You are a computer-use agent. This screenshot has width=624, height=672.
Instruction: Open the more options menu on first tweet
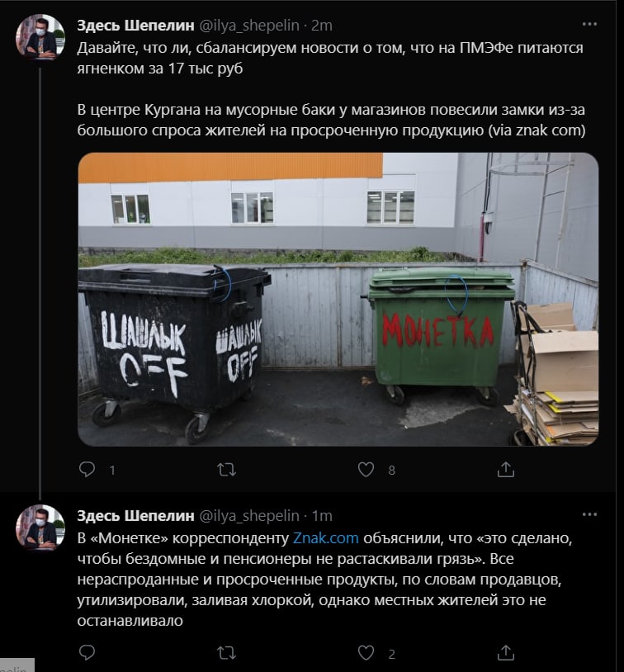(x=589, y=24)
